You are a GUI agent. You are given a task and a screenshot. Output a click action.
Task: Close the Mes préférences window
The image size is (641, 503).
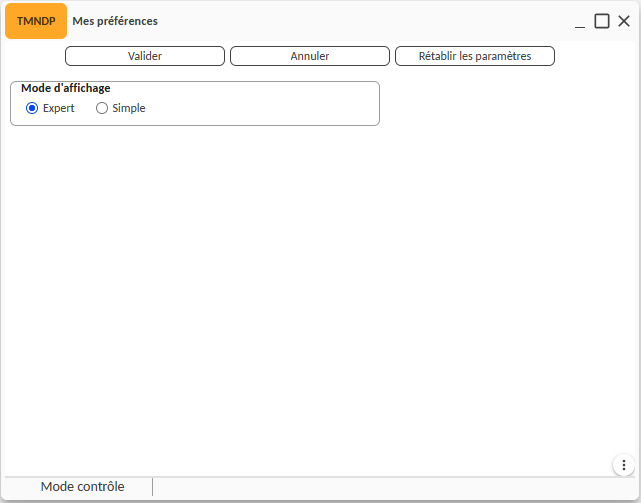click(x=624, y=21)
